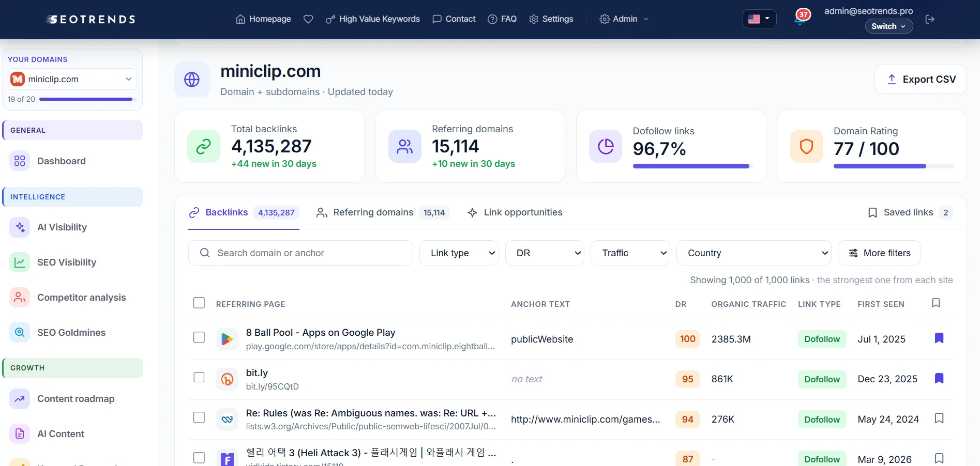The height and width of the screenshot is (466, 980).
Task: Click the Content roadmap trend icon
Action: (x=20, y=399)
